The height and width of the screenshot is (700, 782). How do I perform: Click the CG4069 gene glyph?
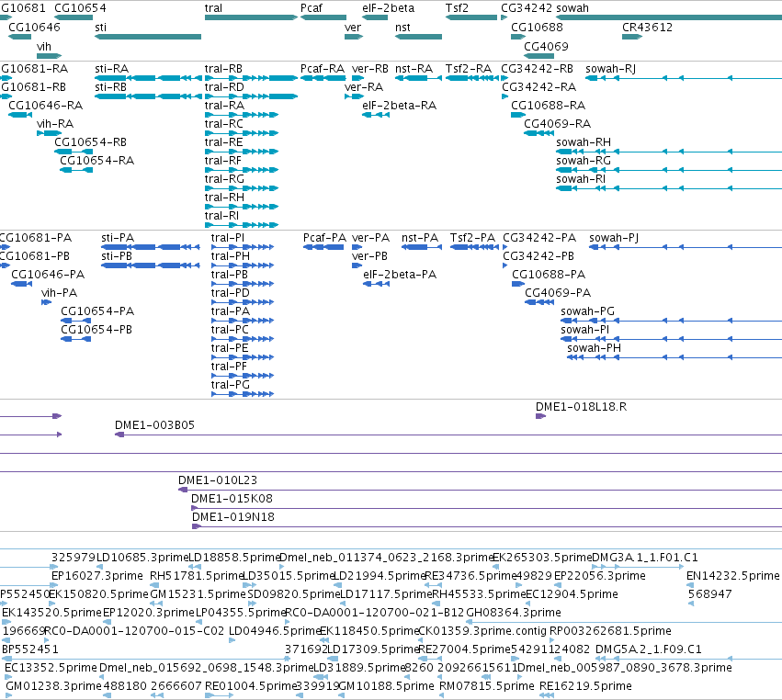538,56
